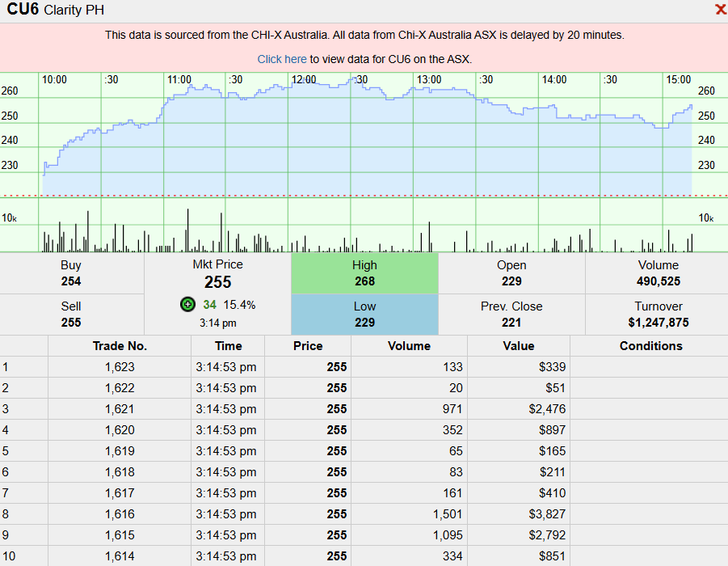728x566 pixels.
Task: Click the Price column header
Action: [x=308, y=346]
